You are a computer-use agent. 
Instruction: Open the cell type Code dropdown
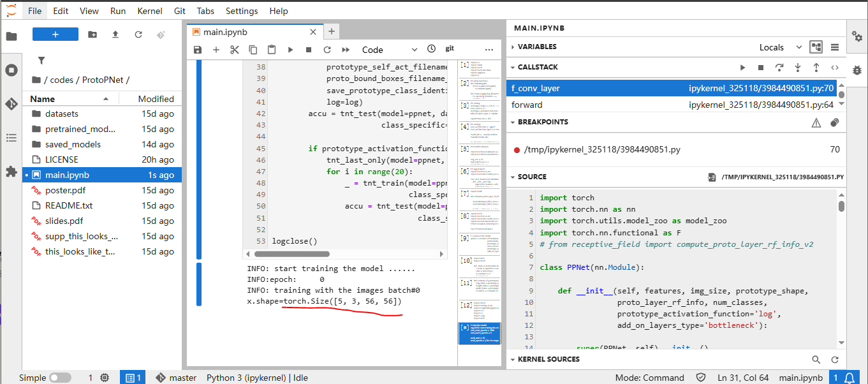point(389,49)
